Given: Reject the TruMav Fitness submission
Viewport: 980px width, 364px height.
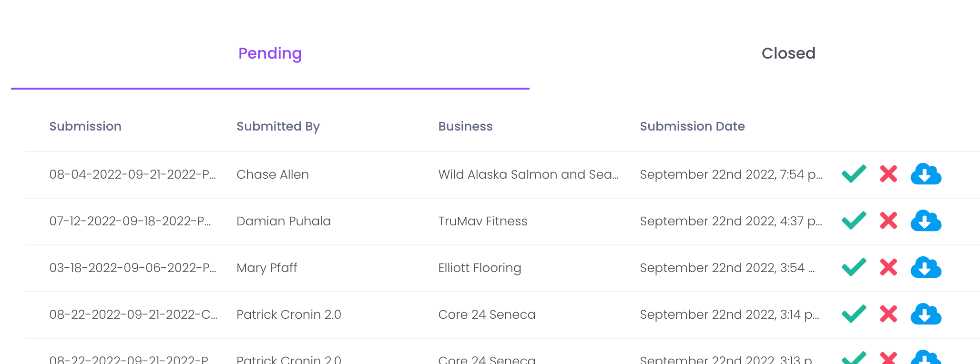Looking at the screenshot, I should point(888,221).
